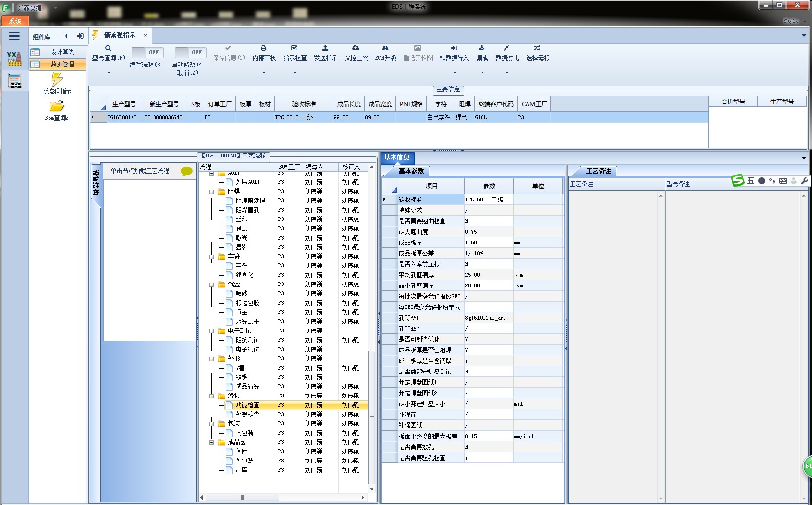812x505 pixels.
Task: Click the input method keyboard icon
Action: [x=783, y=181]
